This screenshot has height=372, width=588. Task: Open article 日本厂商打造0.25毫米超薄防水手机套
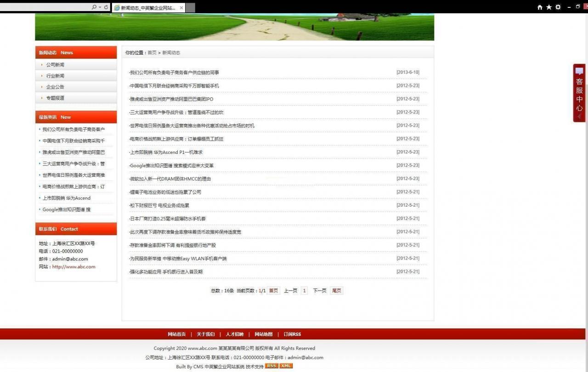[168, 219]
